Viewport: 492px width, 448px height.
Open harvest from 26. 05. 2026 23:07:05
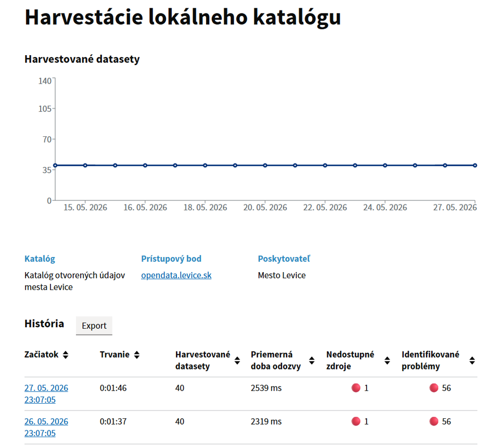coord(46,427)
